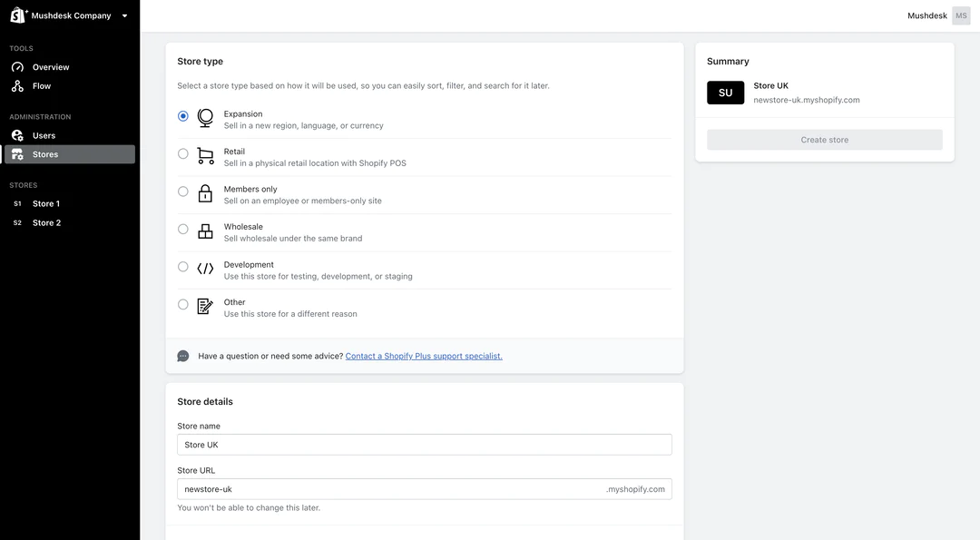Click the Flow workflow icon

coord(17,86)
